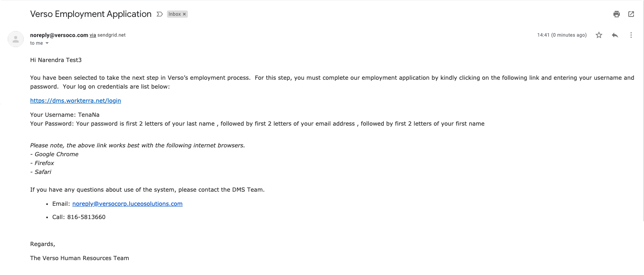The image size is (644, 275).
Task: Click the underlined "via" link
Action: click(93, 35)
